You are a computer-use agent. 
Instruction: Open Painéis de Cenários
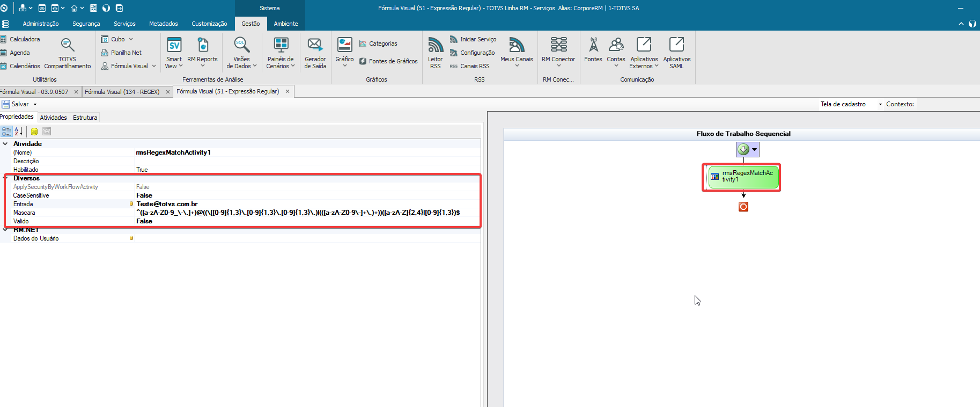coord(281,53)
